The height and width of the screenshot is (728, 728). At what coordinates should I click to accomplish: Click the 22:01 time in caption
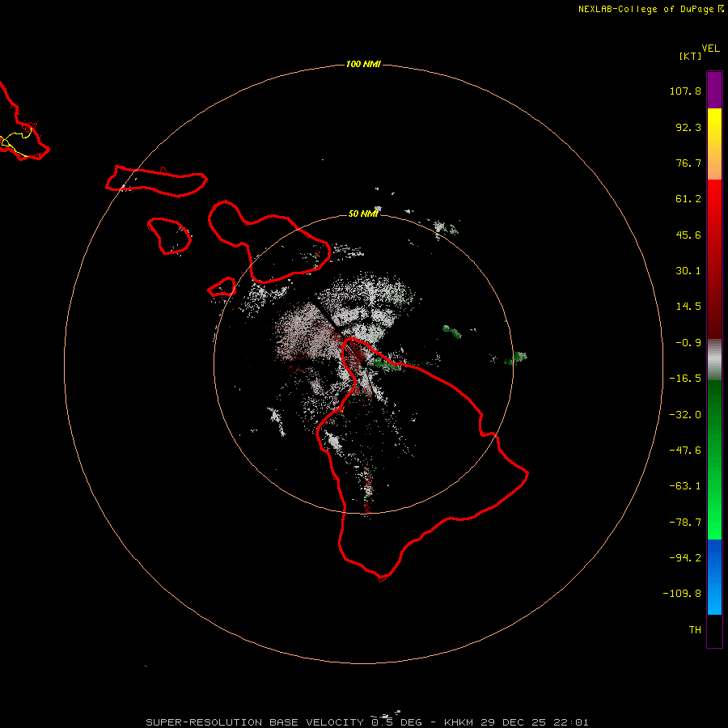tap(573, 722)
